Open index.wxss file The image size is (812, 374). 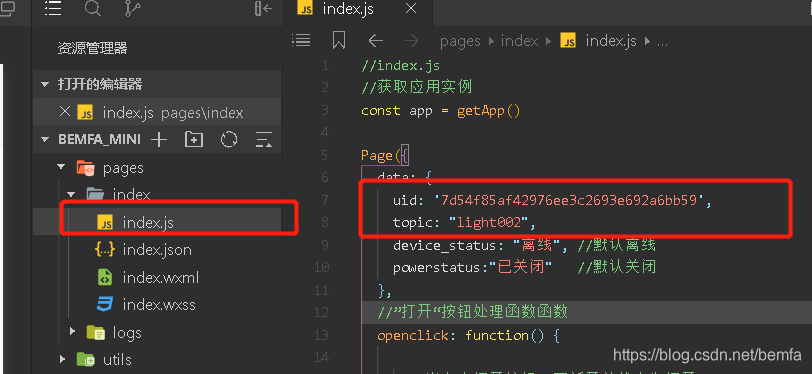159,305
